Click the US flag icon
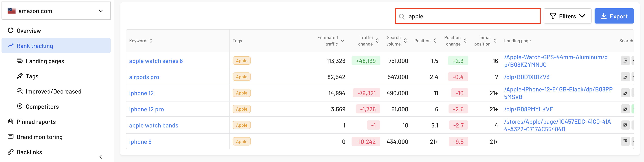Viewport: 644px width, 162px height. click(12, 11)
